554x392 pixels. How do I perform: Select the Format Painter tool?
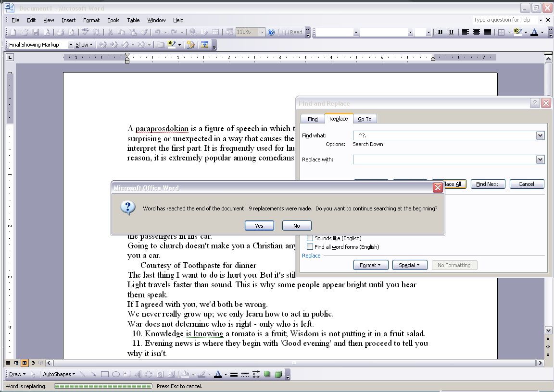tap(144, 32)
